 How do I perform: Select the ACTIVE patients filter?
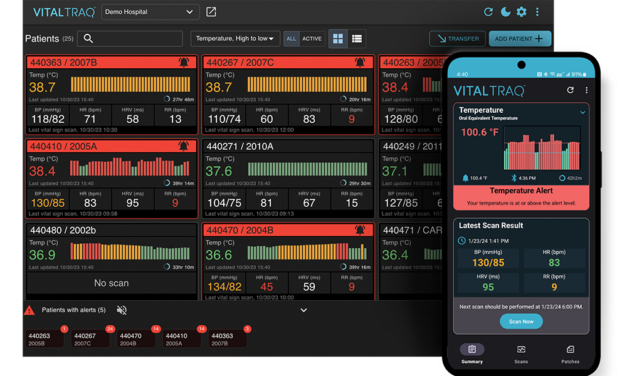coord(312,39)
